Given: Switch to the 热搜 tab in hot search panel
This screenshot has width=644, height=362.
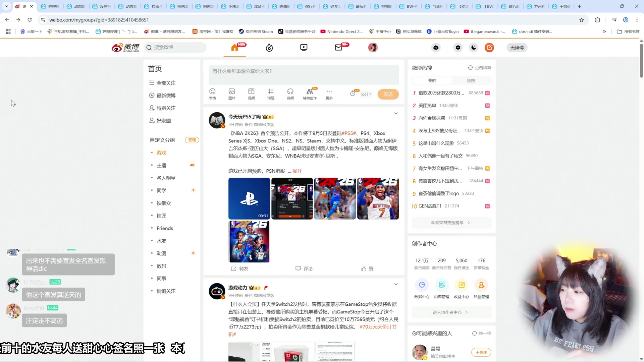Looking at the screenshot, I should (471, 80).
